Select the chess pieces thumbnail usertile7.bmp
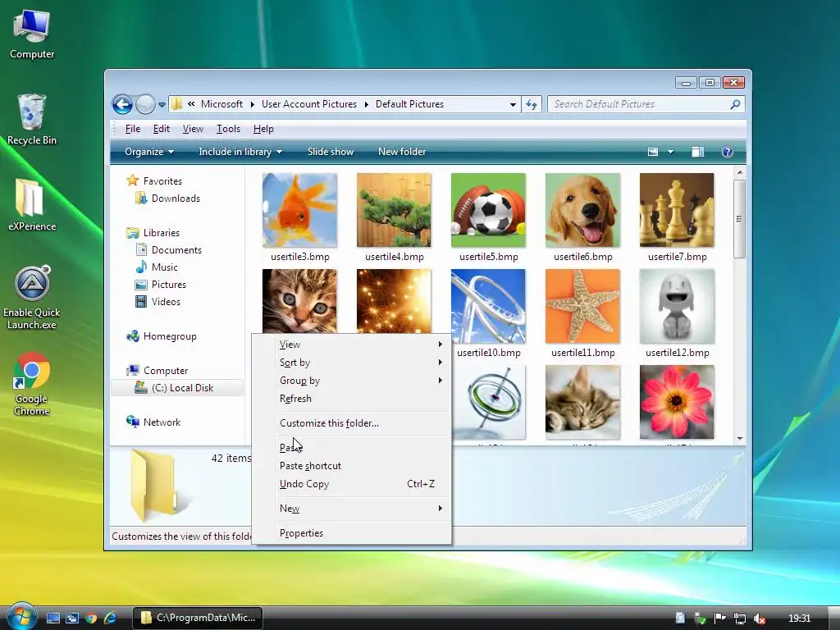 tap(677, 210)
